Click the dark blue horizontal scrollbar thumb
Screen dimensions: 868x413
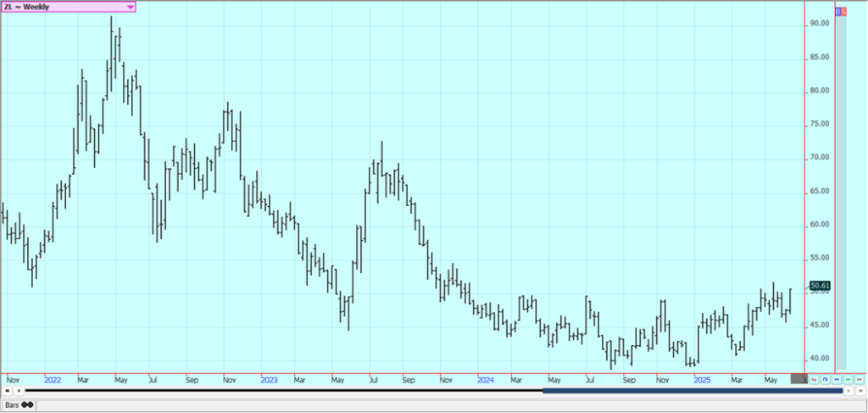pyautogui.click(x=693, y=391)
